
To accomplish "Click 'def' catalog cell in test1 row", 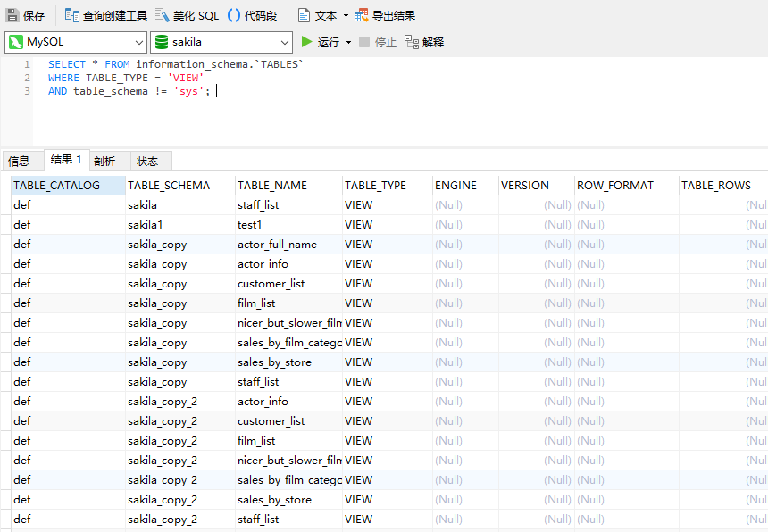I will (68, 225).
